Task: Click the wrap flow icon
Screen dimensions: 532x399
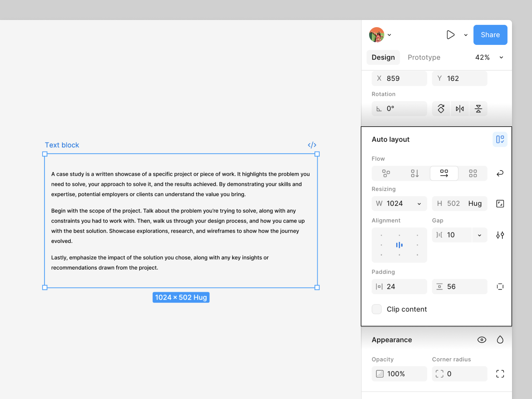Action: point(500,173)
